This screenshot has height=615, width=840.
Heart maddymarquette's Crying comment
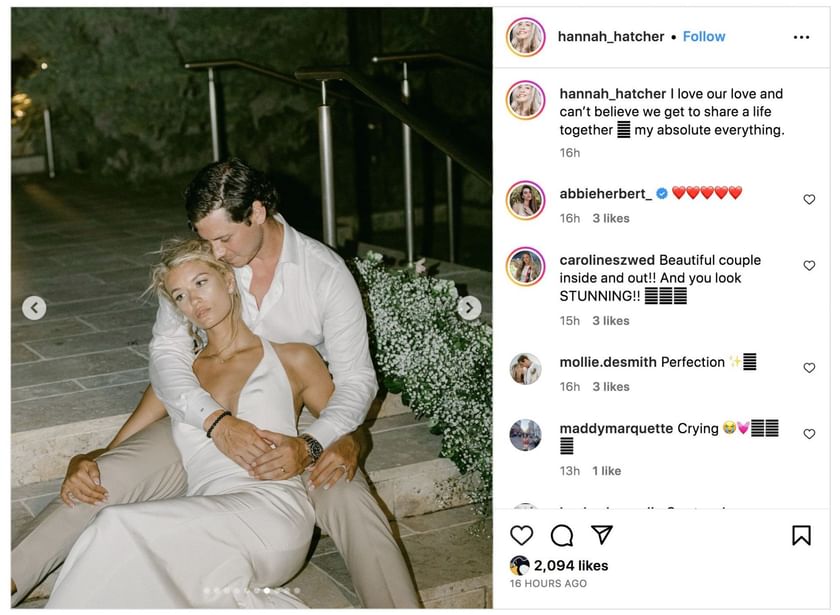point(810,434)
